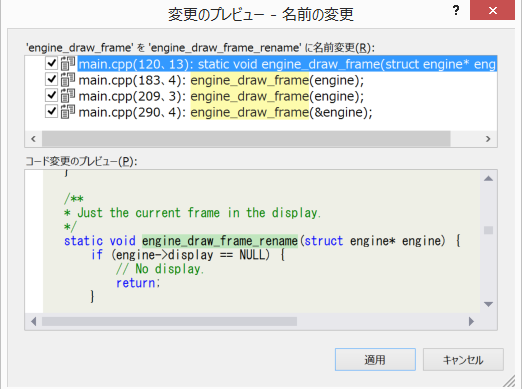Click the キャンセル cancel button
Screen dimensions: 522x389
point(463,359)
